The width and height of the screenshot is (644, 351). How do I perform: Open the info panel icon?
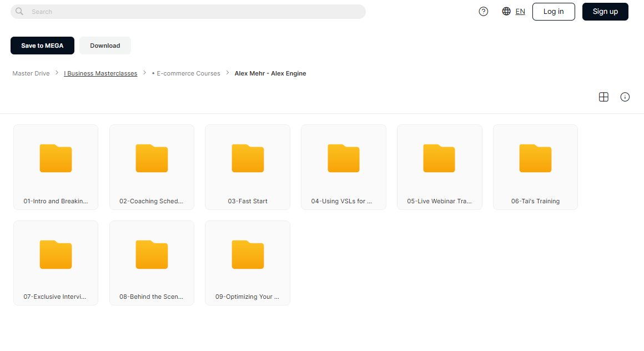click(625, 97)
